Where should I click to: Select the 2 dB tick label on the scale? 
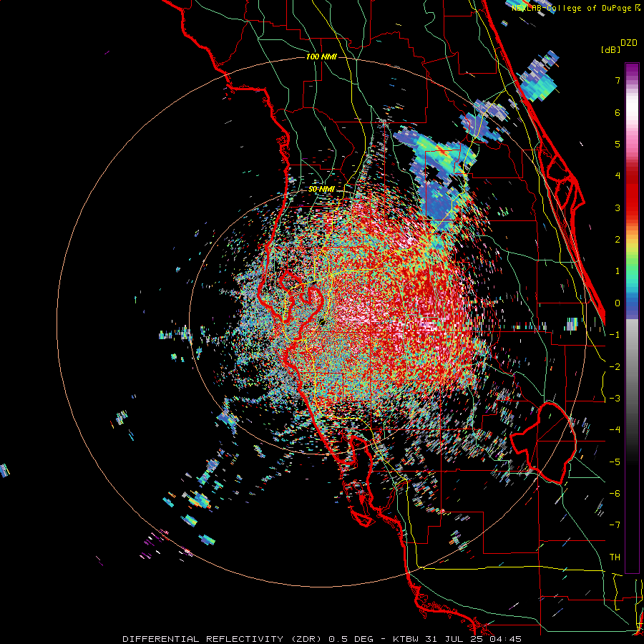618,240
